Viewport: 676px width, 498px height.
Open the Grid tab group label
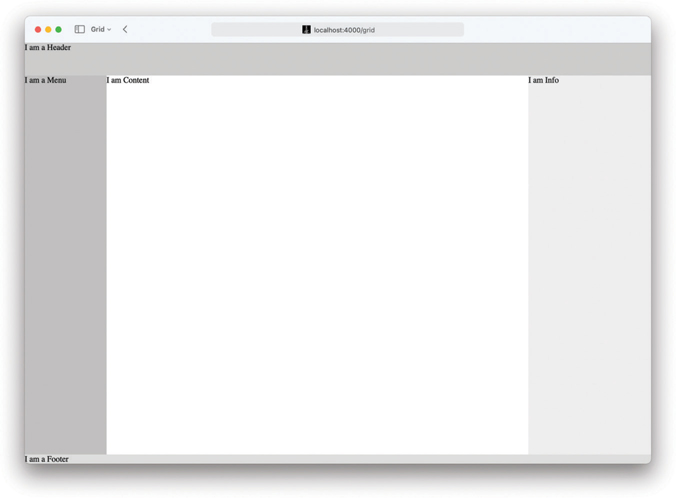click(97, 30)
